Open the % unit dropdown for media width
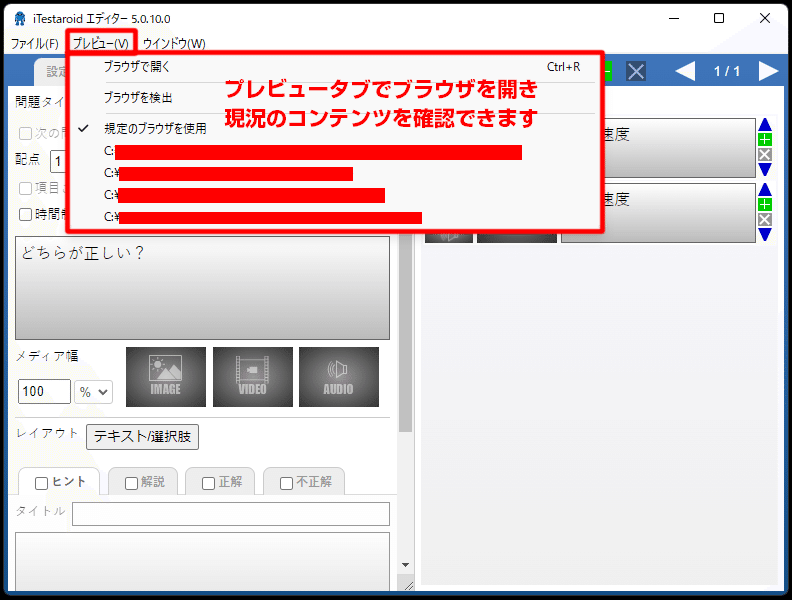Viewport: 792px width, 600px height. pyautogui.click(x=94, y=392)
